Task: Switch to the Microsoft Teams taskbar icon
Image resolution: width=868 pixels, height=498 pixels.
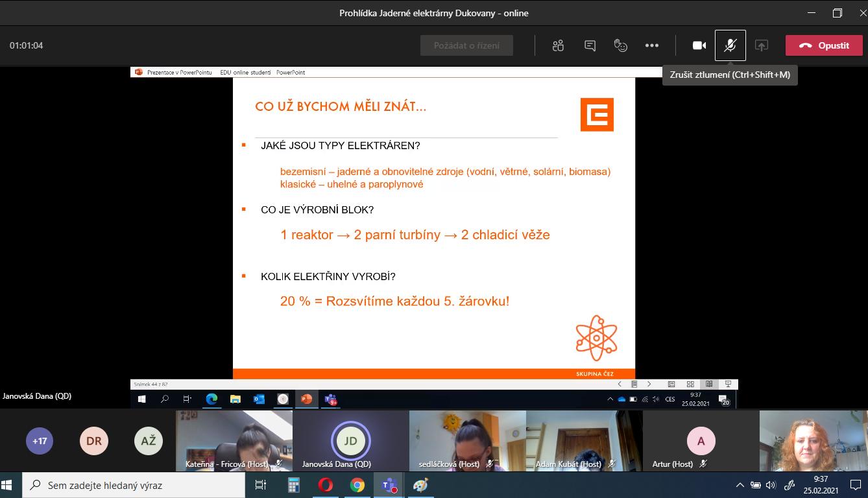Action: [389, 485]
